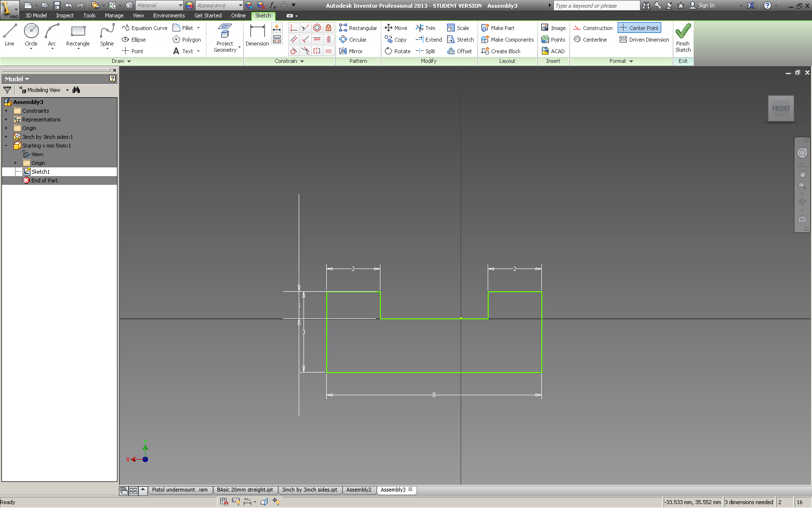Switch to Assembly2 document tab
This screenshot has width=812, height=508.
[x=359, y=490]
